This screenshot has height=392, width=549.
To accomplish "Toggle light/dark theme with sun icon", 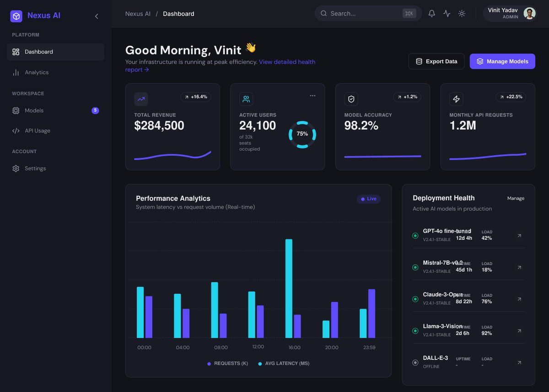I will click(x=462, y=13).
